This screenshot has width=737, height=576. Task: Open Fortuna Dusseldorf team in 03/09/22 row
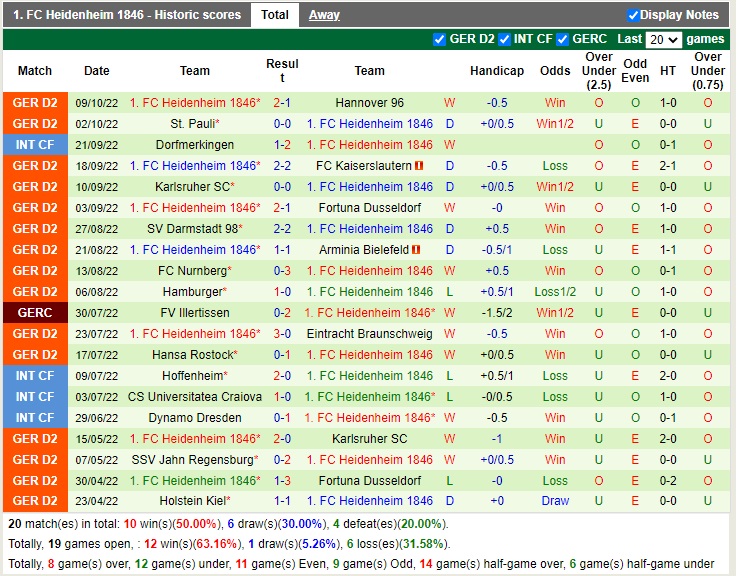[x=369, y=208]
